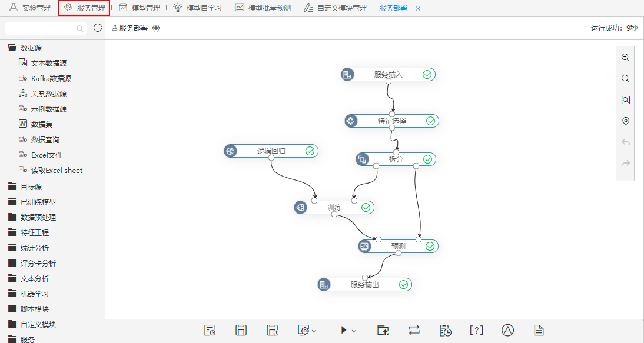644x343 pixels.
Task: Zoom out on the canvas
Action: click(626, 79)
